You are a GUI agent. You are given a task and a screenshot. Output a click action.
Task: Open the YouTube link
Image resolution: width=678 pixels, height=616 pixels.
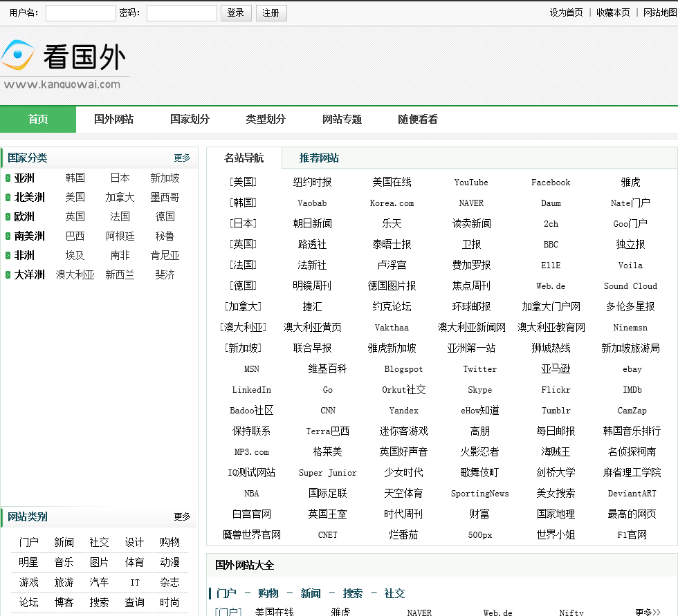point(471,183)
